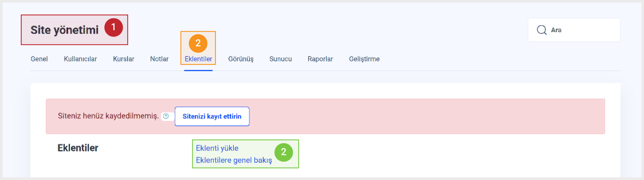
Task: Open the Geliştirme tab
Action: tap(364, 59)
